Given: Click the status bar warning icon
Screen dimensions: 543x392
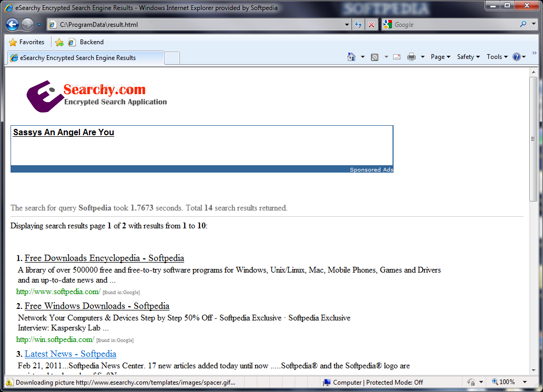Looking at the screenshot, I should click(9, 383).
